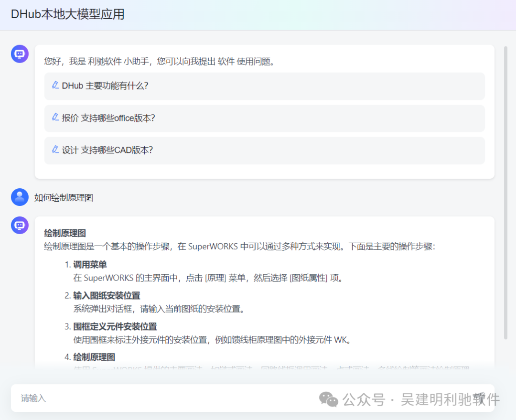Click step heading 调用菜单
The image size is (516, 420).
tap(90, 264)
